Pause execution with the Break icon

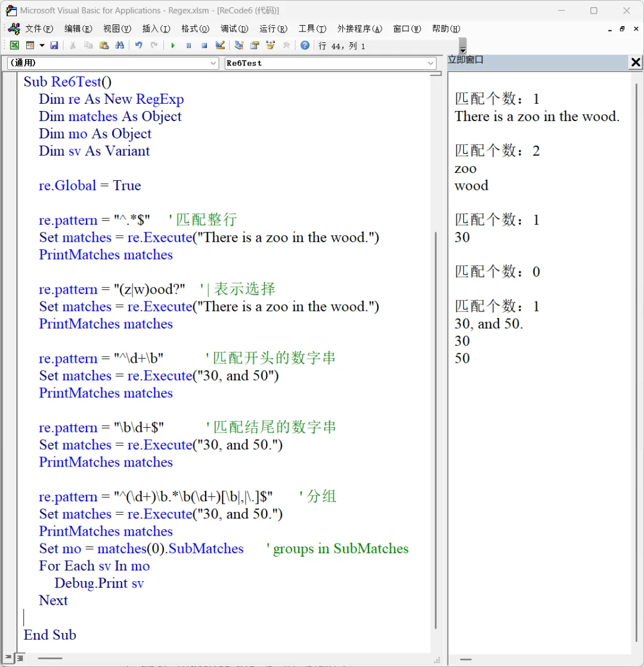189,45
